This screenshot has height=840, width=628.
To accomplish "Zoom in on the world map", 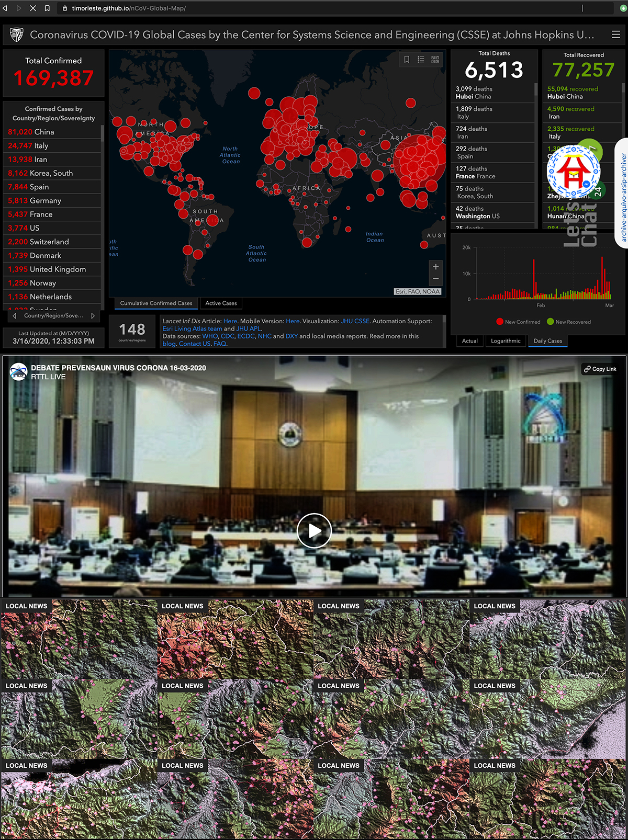I will [x=435, y=267].
